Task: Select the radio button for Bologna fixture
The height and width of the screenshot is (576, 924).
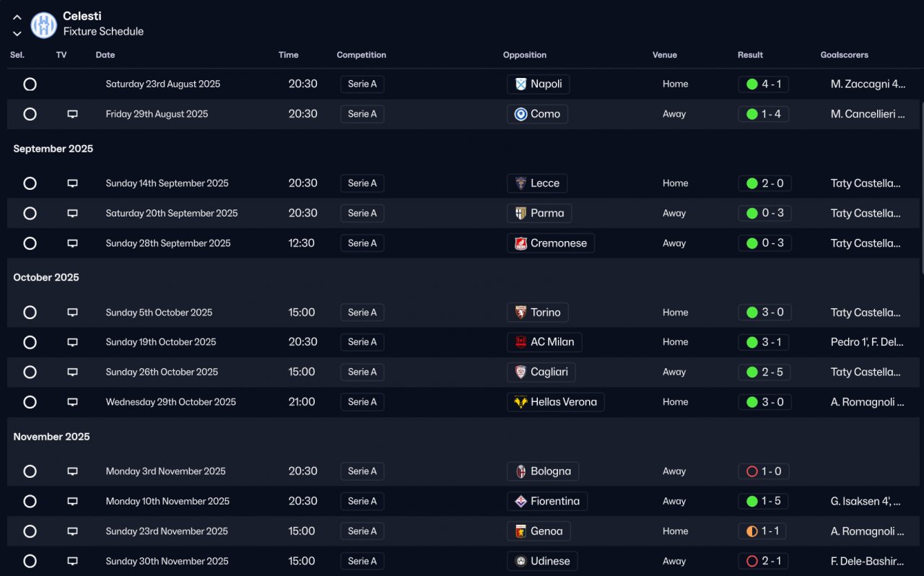Action: (30, 471)
